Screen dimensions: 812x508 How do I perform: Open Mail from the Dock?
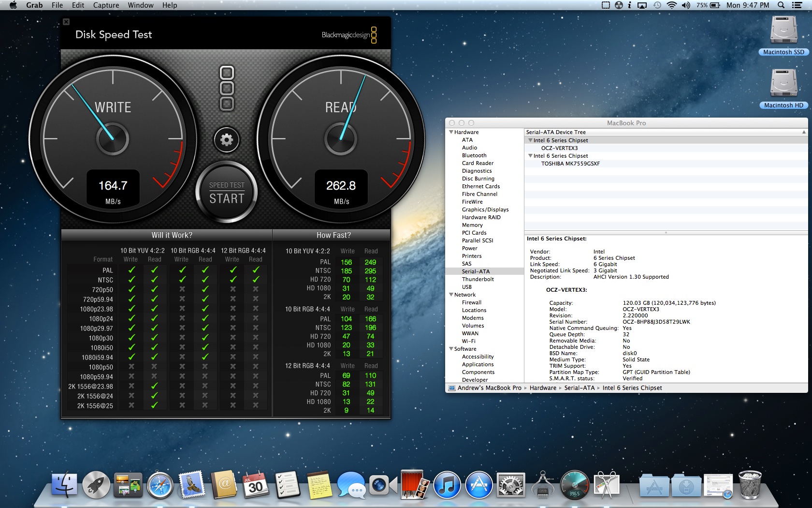point(192,485)
